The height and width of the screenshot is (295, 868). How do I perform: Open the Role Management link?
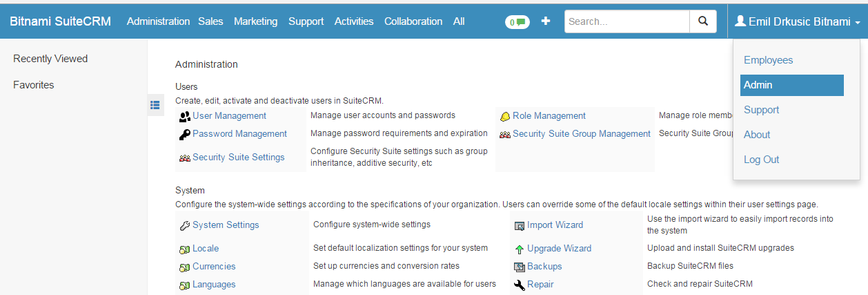[x=549, y=116]
